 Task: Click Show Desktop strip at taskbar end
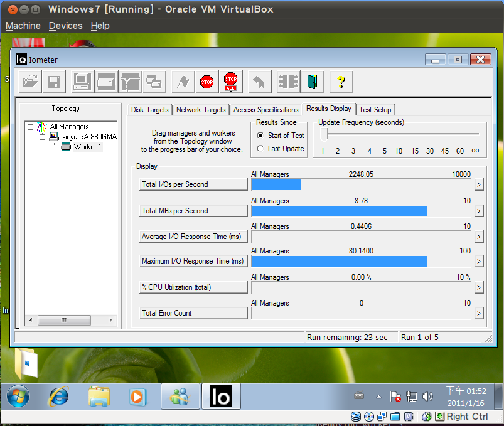(x=498, y=396)
